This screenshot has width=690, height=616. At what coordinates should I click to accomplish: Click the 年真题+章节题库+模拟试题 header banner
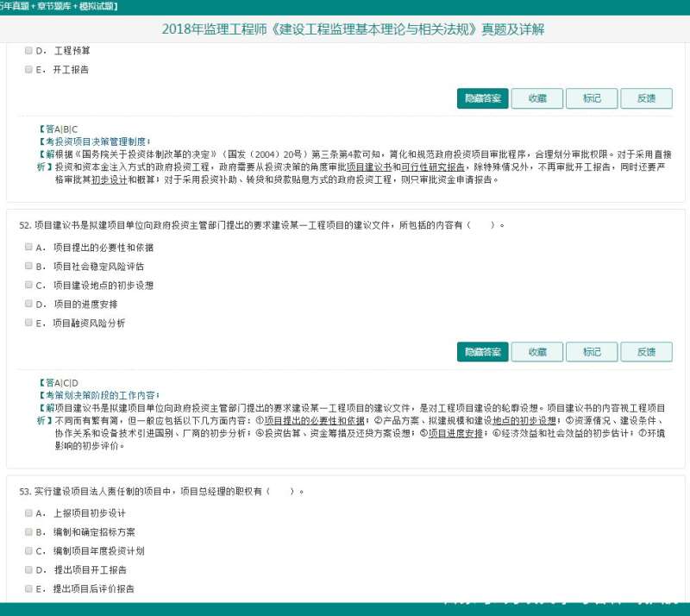59,5
